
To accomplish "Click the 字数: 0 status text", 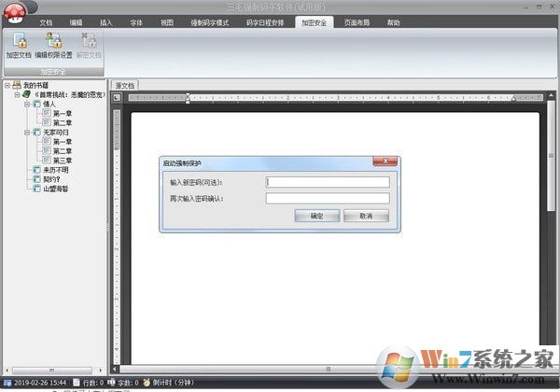I will point(128,383).
